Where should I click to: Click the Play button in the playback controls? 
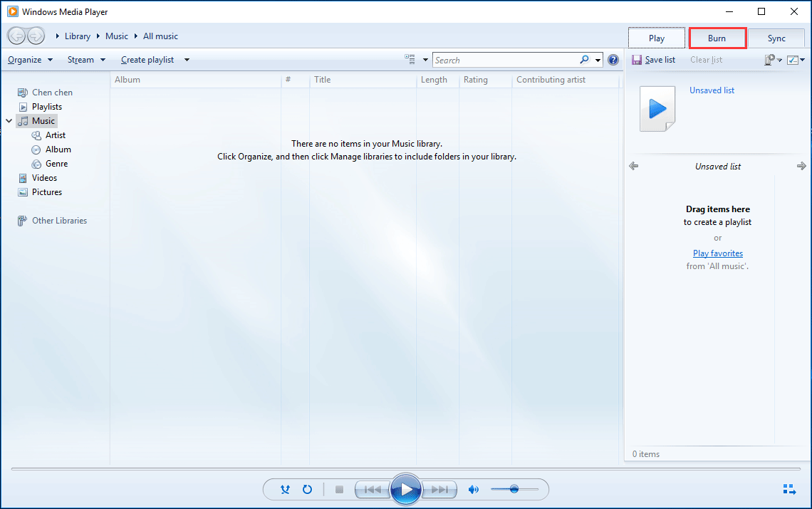[406, 489]
